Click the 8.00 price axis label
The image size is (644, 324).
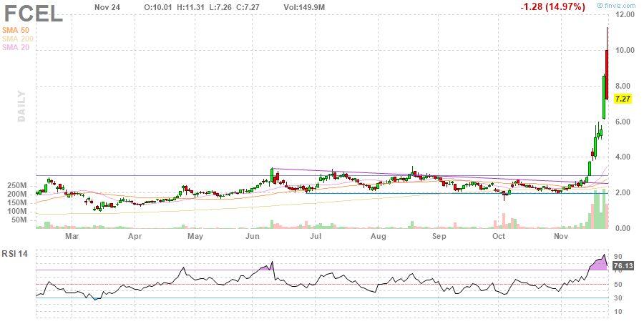click(x=623, y=86)
